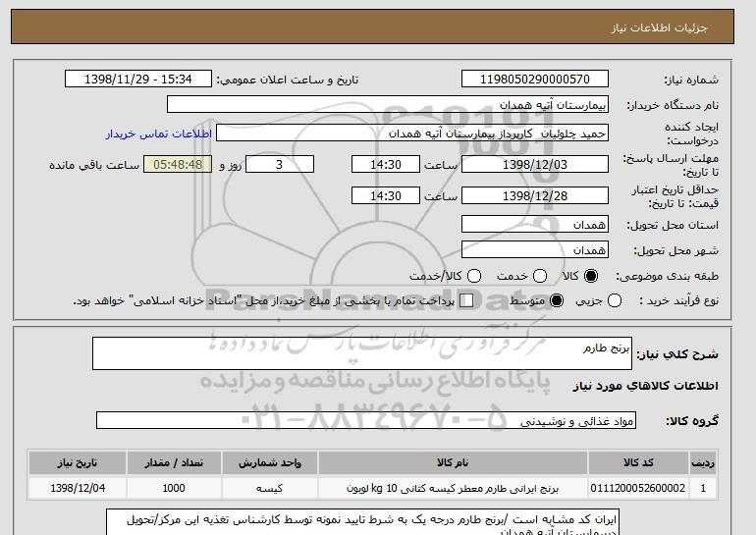
Task: Click the notes box starting ایران کد مشابه است
Action: point(362,523)
